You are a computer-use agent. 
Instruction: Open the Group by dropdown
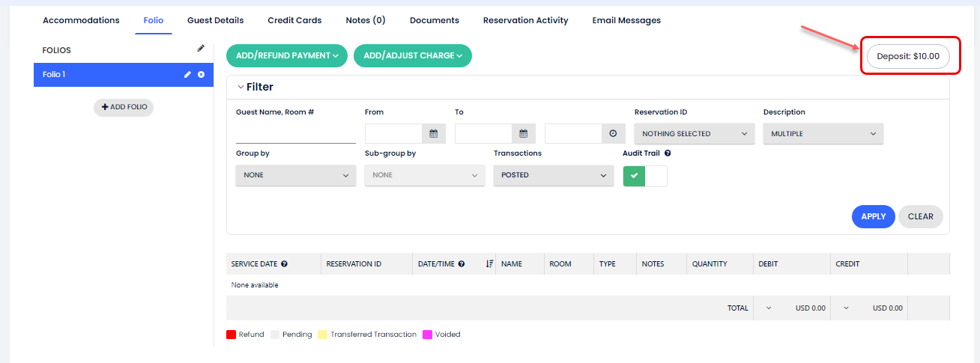[295, 175]
